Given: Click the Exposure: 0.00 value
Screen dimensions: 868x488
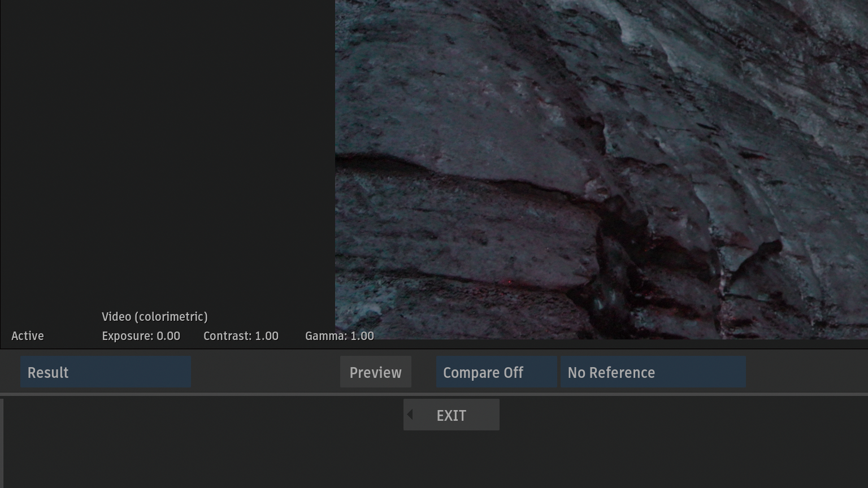Looking at the screenshot, I should tap(141, 336).
